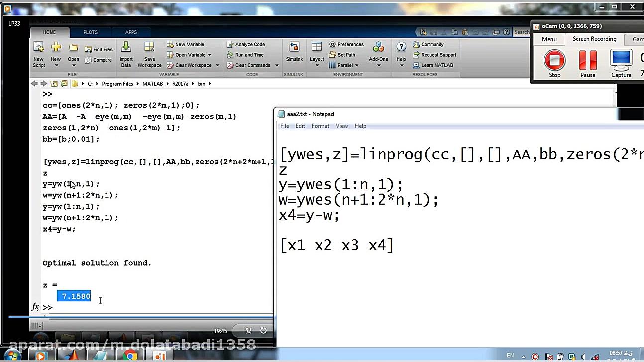
Task: Click Find Files in the FILE section
Action: point(99,49)
